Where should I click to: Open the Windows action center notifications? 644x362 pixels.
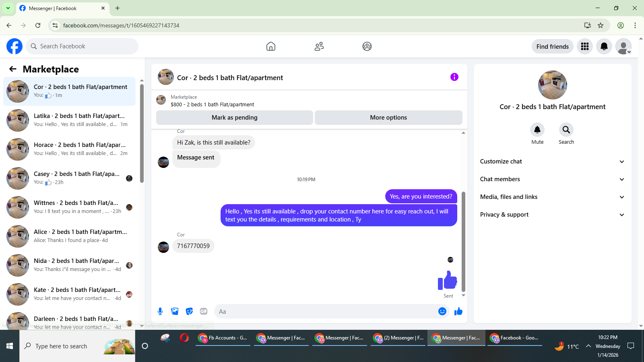coord(631,346)
